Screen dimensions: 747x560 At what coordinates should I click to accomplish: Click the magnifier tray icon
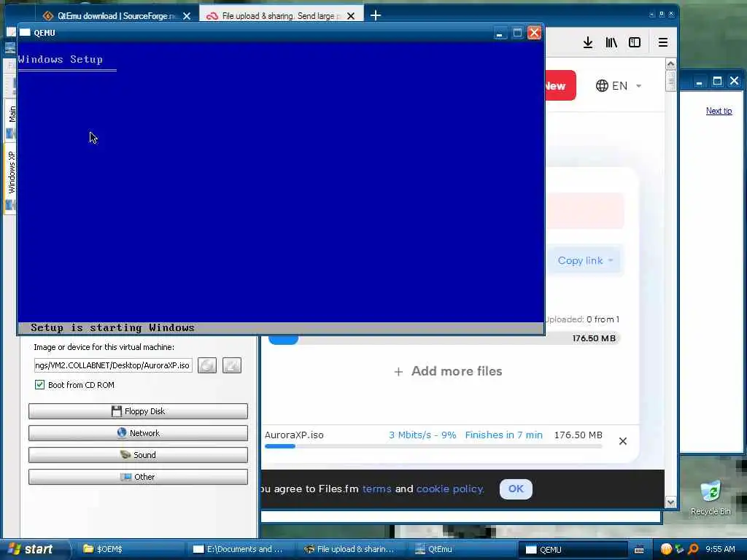pyautogui.click(x=693, y=549)
